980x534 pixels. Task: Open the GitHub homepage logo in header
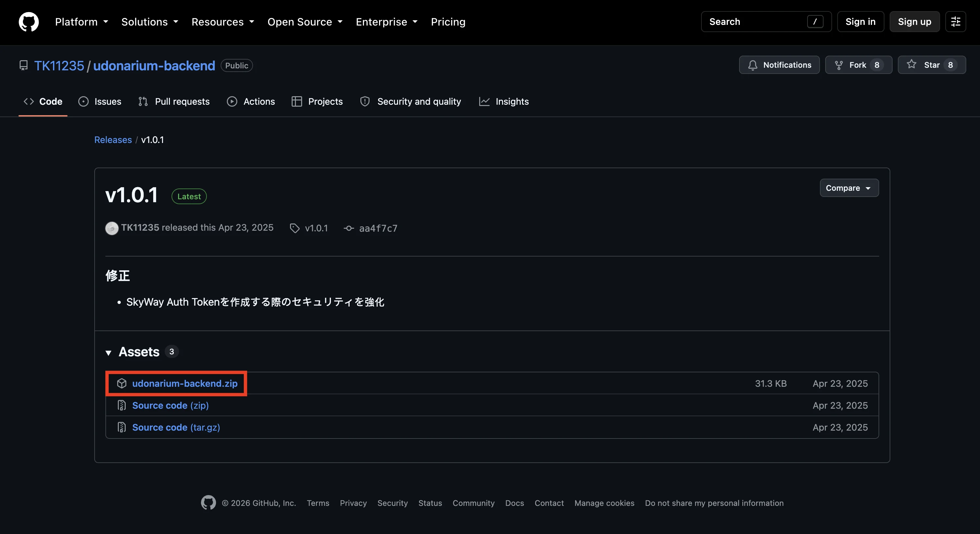(28, 22)
